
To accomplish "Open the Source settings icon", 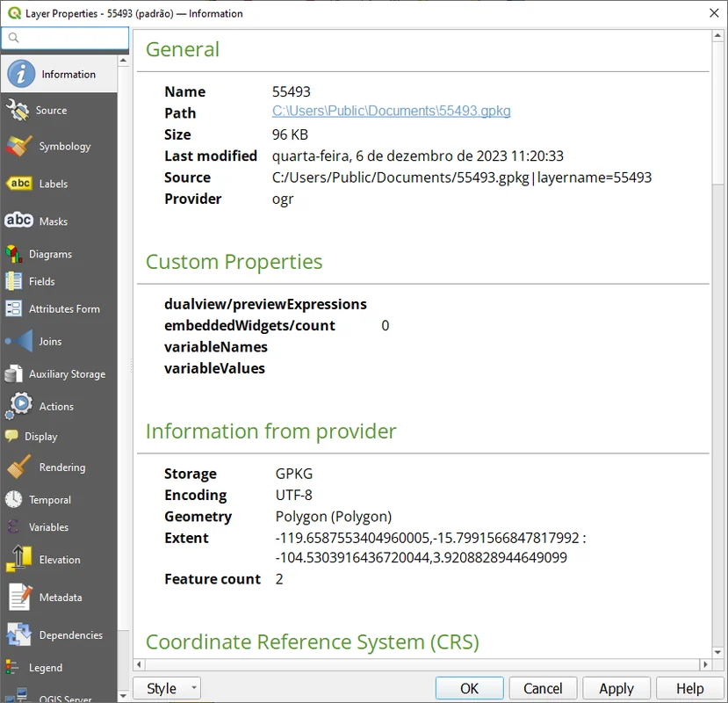I will tap(18, 111).
